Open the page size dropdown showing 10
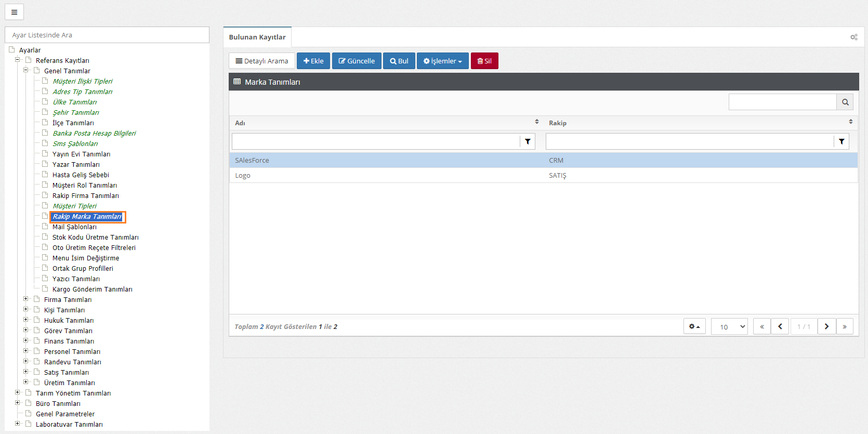Viewport: 868px width, 434px height. click(x=729, y=326)
